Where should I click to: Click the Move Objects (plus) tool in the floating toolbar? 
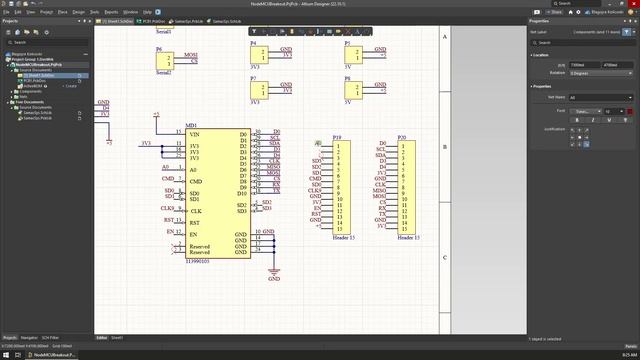[x=264, y=31]
